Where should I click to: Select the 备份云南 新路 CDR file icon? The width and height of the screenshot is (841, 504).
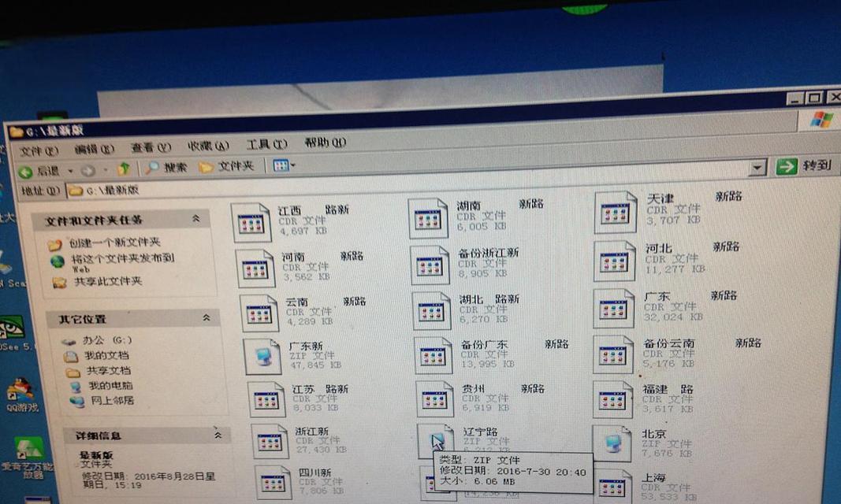click(x=613, y=354)
